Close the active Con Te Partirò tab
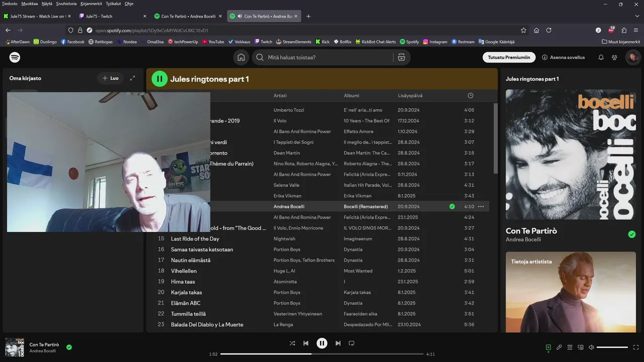 point(296,16)
